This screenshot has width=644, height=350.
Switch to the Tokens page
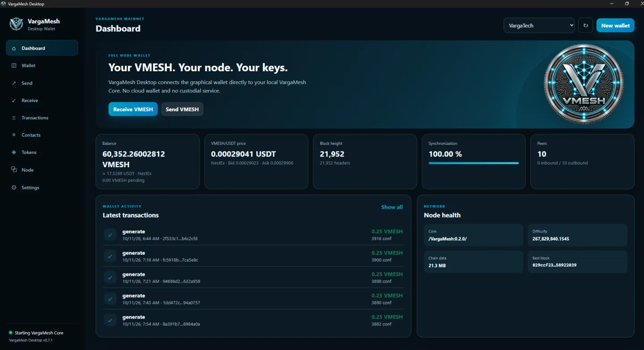point(42,152)
